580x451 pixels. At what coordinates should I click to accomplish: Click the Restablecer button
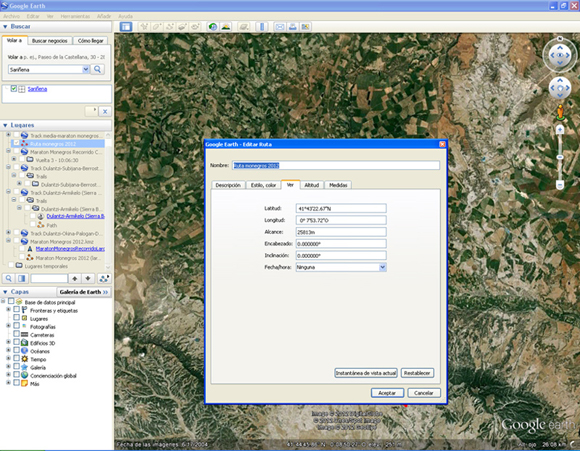417,373
